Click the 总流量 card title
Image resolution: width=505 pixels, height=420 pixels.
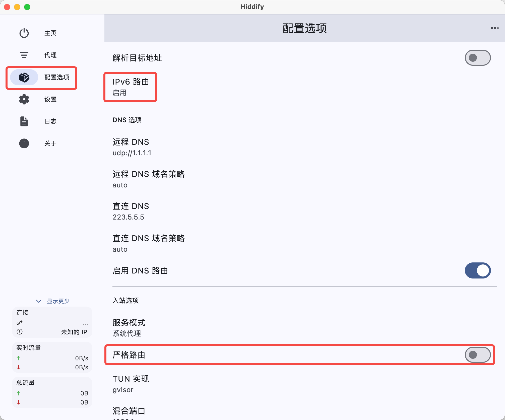pos(25,383)
